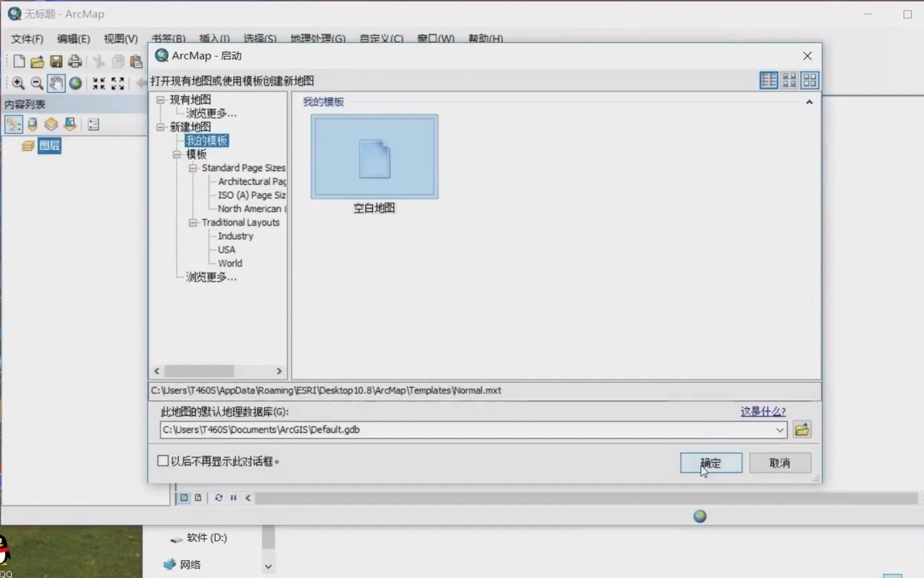Open the 视图(V) menu
Image resolution: width=924 pixels, height=578 pixels.
pos(121,39)
